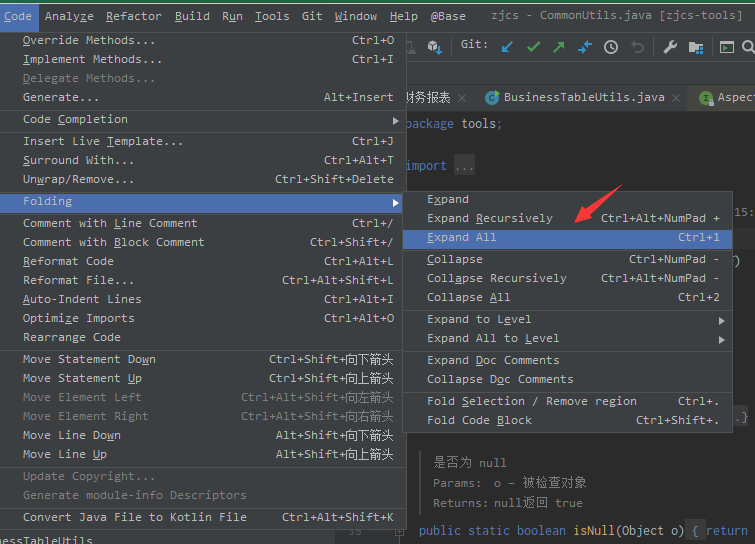Expand the Expand to Level submenu
755x544 pixels.
(567, 320)
